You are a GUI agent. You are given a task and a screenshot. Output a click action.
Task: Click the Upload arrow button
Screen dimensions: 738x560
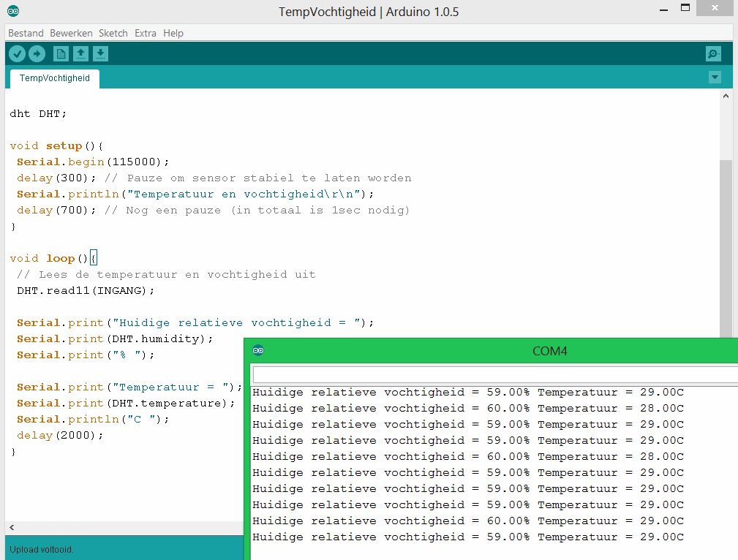click(37, 54)
